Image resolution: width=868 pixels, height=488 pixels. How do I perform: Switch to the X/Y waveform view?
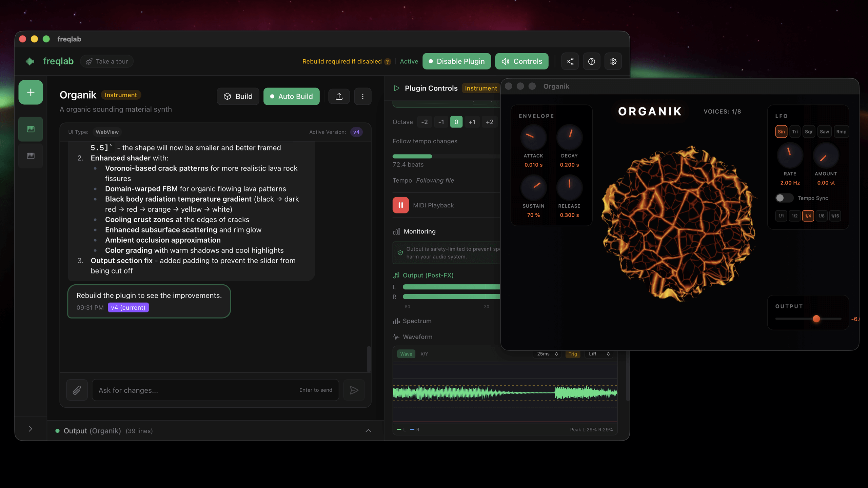(424, 354)
